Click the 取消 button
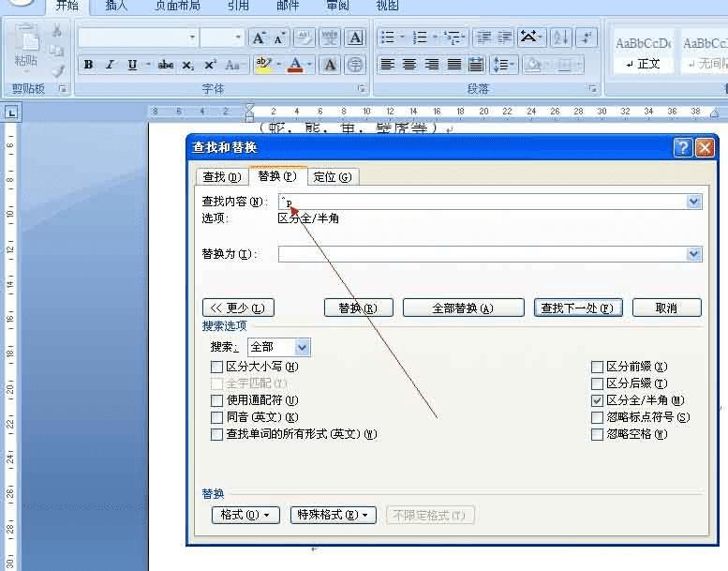This screenshot has width=728, height=571. point(667,308)
